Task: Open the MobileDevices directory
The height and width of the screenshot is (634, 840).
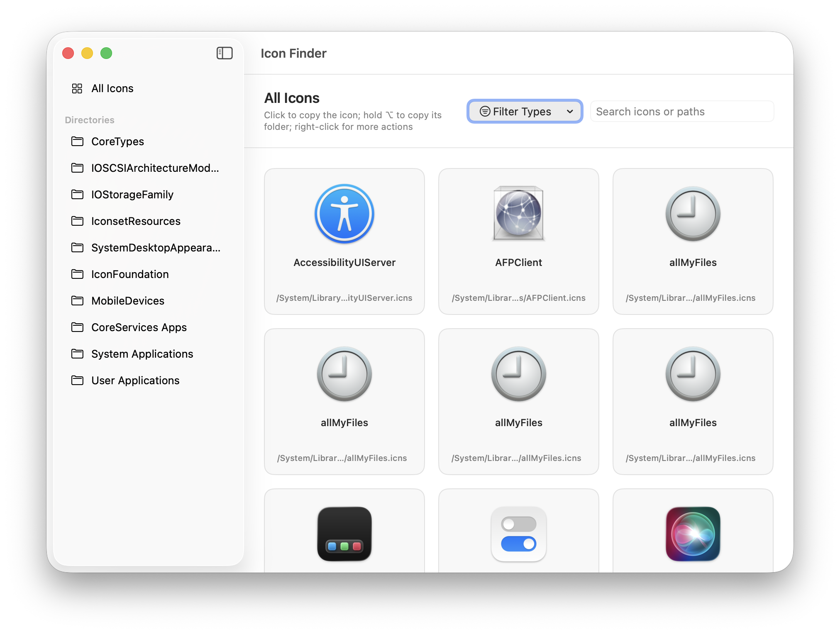Action: pos(149,301)
